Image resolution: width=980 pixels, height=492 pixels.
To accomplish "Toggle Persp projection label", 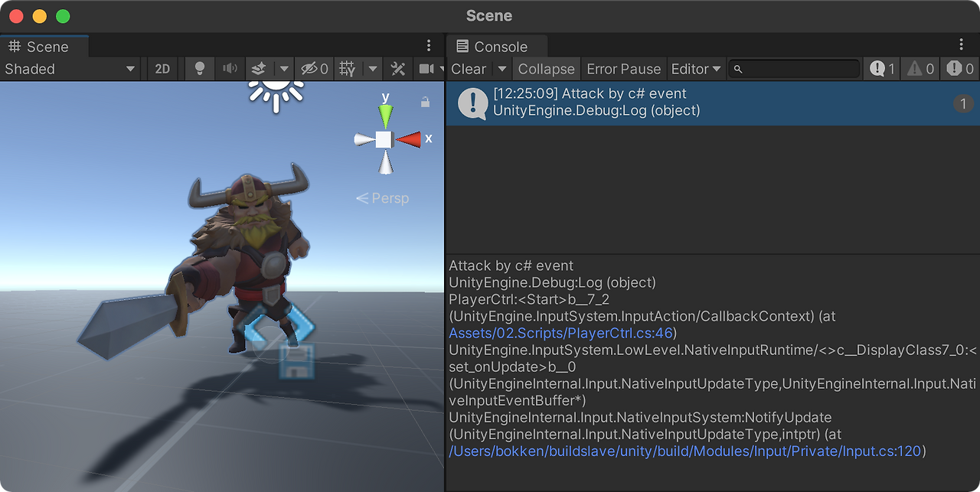I will (x=383, y=198).
